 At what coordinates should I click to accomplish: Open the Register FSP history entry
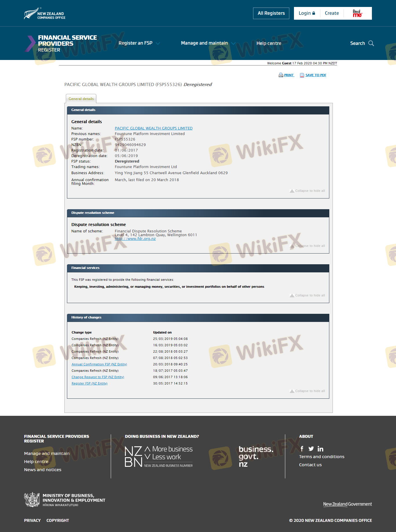[x=90, y=384]
